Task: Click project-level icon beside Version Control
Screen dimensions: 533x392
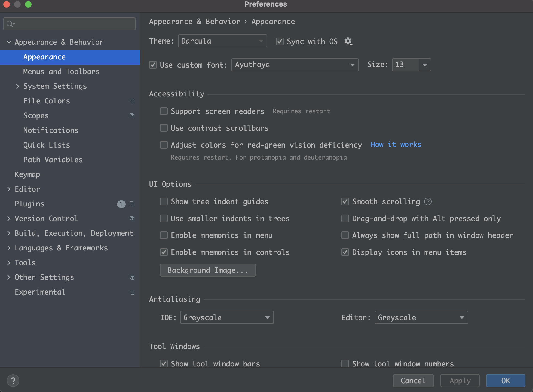Action: click(x=132, y=219)
